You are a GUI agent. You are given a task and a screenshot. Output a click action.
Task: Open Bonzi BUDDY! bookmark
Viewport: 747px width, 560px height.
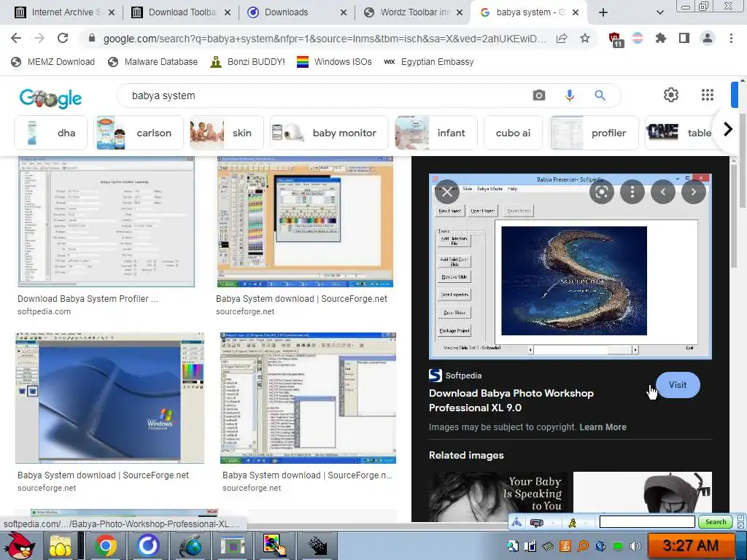tap(248, 62)
